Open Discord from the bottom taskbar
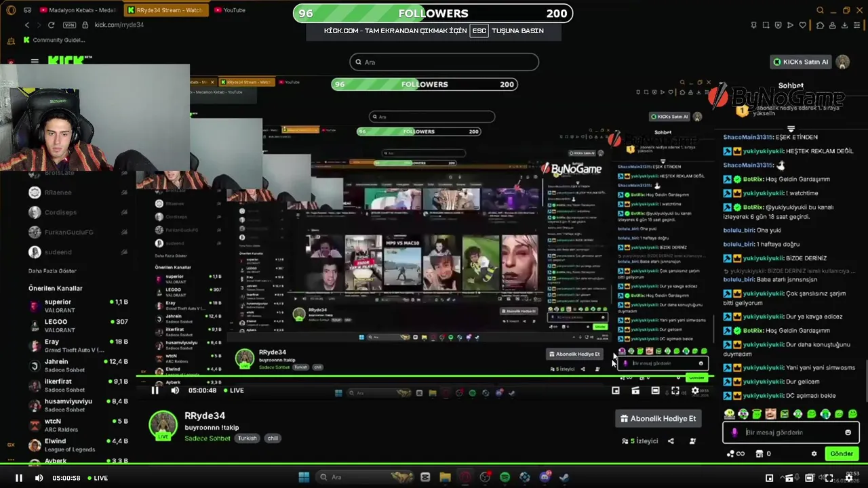Image resolution: width=868 pixels, height=488 pixels. pyautogui.click(x=545, y=477)
